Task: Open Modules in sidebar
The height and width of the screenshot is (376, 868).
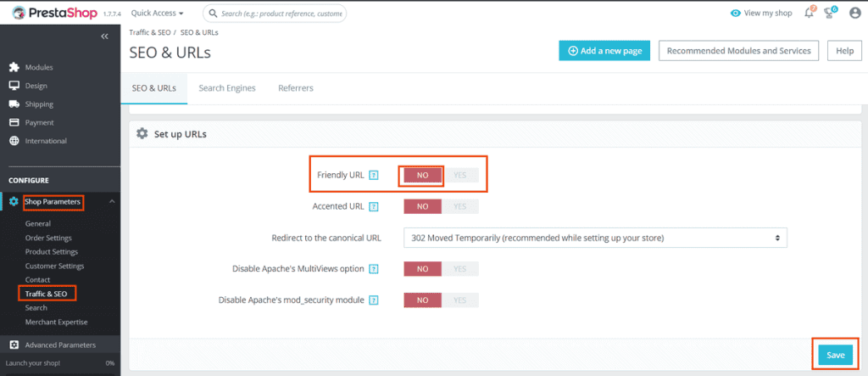Action: (x=39, y=67)
